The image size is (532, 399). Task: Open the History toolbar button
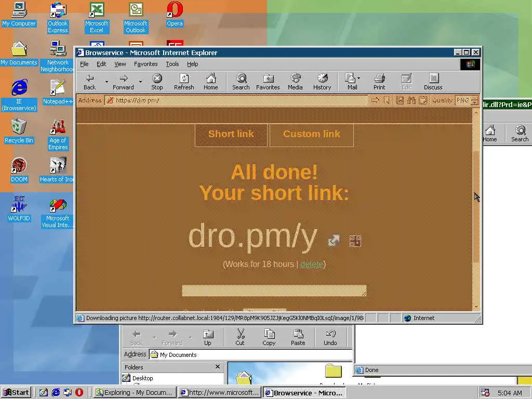(x=322, y=82)
